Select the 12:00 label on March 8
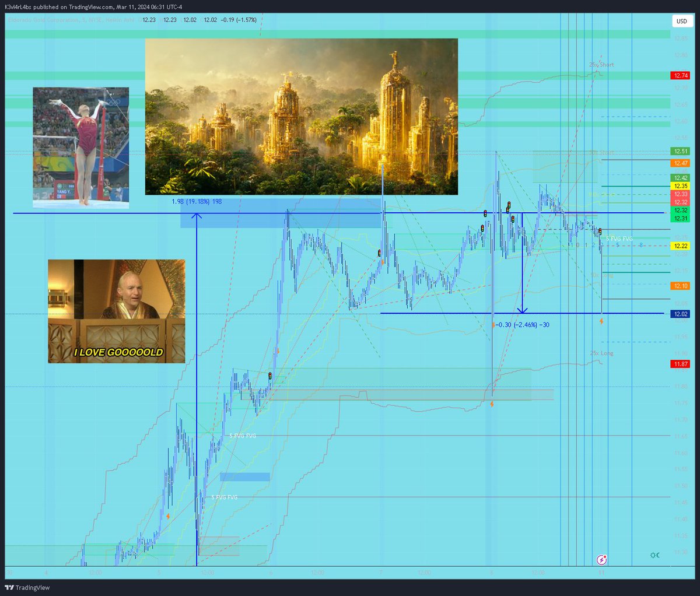This screenshot has width=700, height=596. [538, 572]
